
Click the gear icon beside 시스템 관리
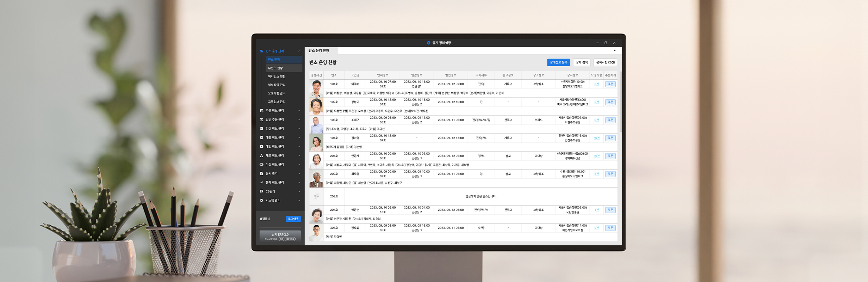pos(261,201)
